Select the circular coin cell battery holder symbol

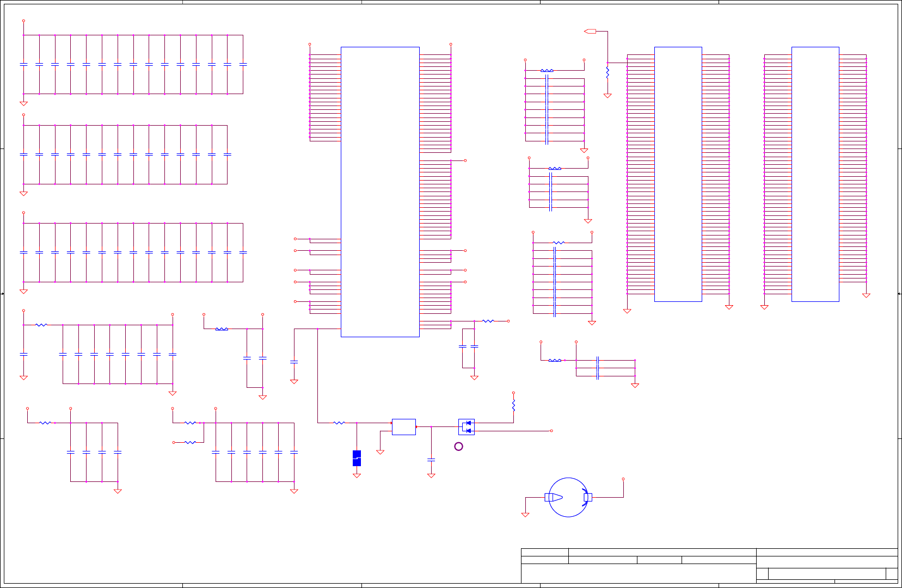click(x=568, y=497)
